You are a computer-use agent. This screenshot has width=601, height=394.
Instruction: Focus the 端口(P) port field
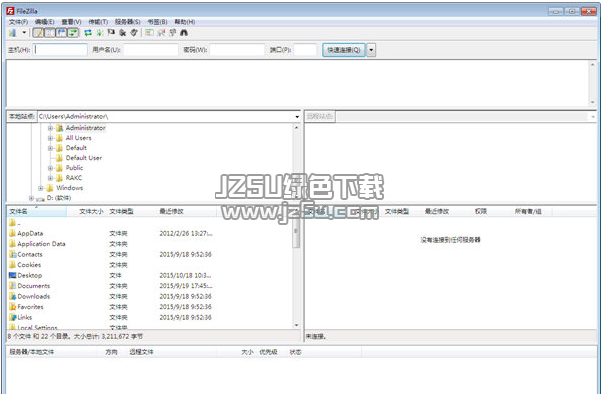click(305, 50)
